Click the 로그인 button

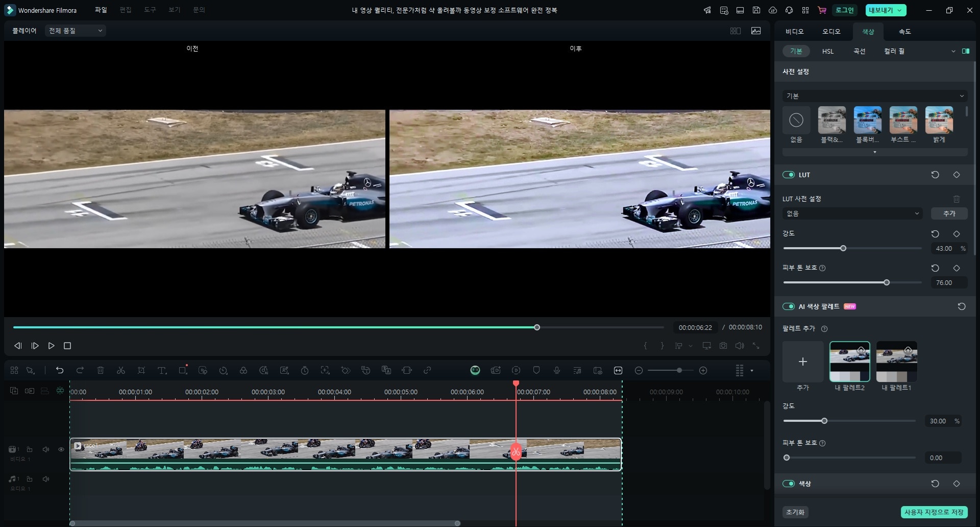point(844,10)
